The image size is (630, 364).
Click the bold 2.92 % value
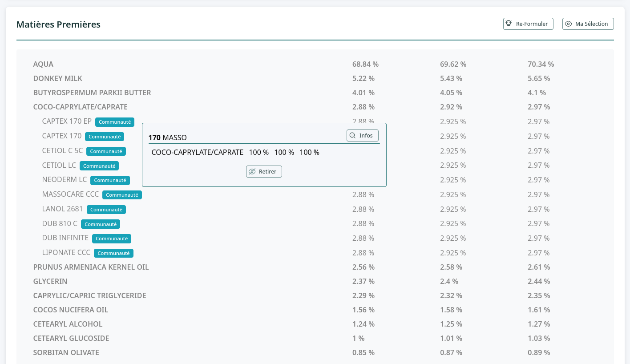451,107
